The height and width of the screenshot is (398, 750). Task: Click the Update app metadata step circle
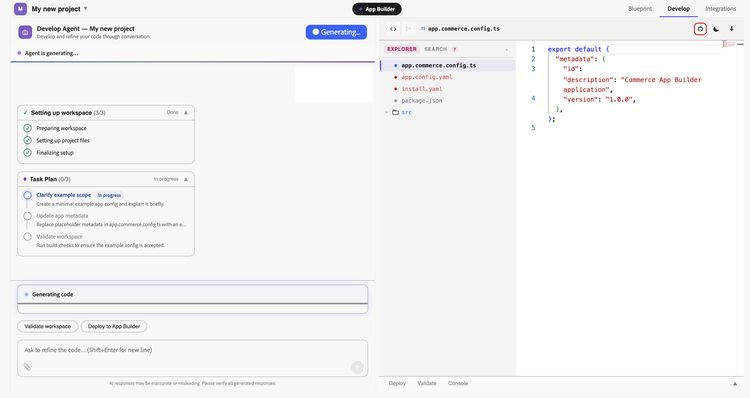point(28,216)
